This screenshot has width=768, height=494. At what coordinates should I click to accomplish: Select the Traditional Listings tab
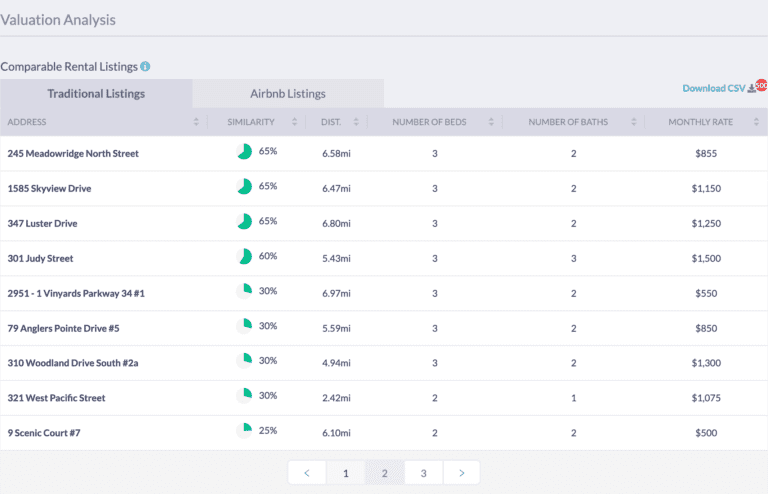tap(96, 94)
